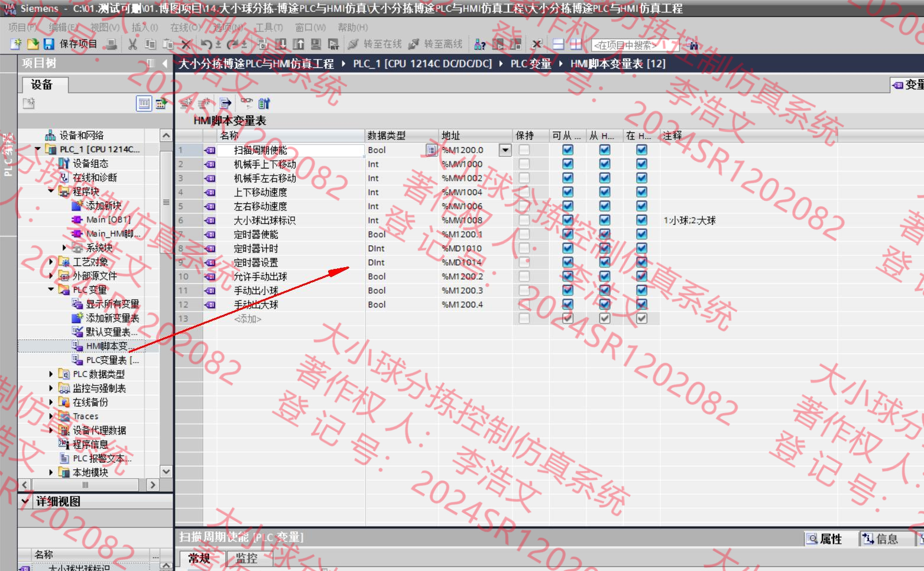Click the Start runtime RT icon
The image size is (924, 571).
tap(333, 44)
